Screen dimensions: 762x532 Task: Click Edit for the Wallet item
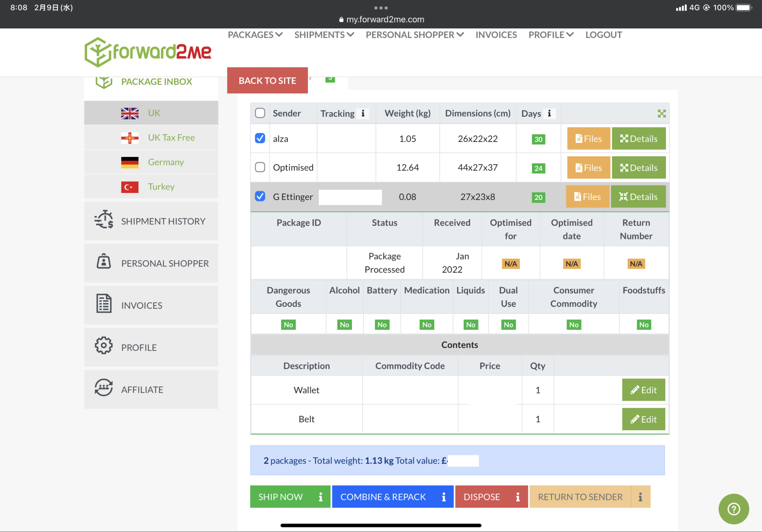643,390
